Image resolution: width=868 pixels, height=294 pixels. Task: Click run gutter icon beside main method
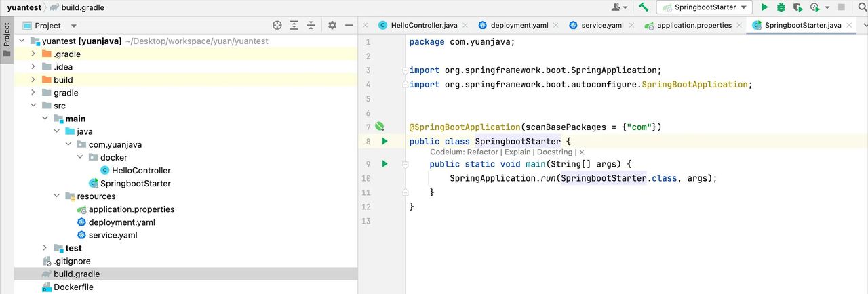click(384, 164)
